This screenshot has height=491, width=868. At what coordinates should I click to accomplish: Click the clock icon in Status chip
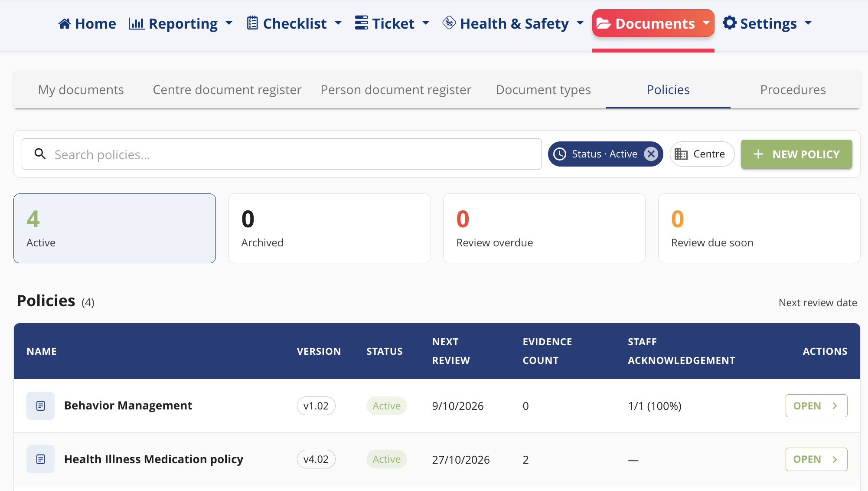pyautogui.click(x=560, y=154)
